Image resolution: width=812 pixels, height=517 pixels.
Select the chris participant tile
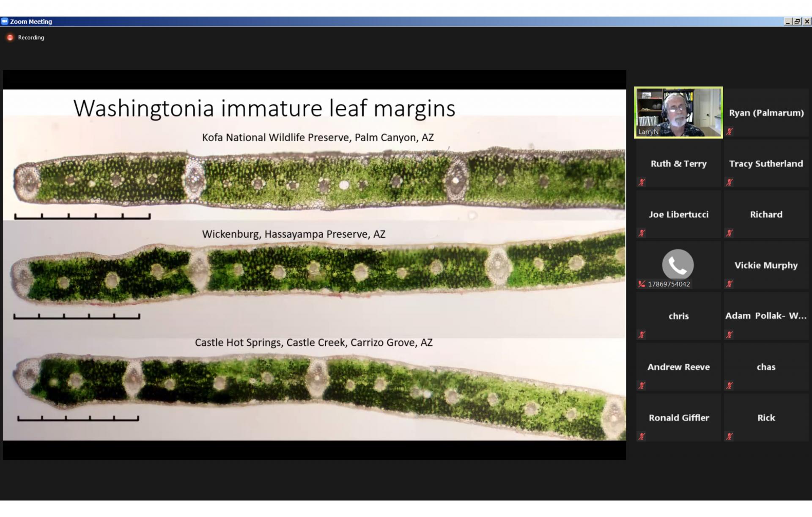pos(678,316)
